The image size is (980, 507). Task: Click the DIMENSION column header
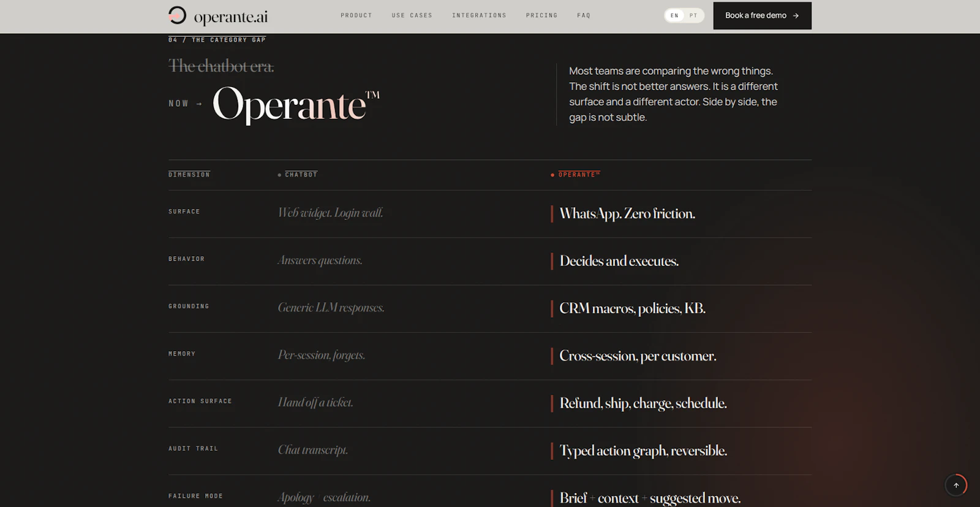[x=189, y=175]
